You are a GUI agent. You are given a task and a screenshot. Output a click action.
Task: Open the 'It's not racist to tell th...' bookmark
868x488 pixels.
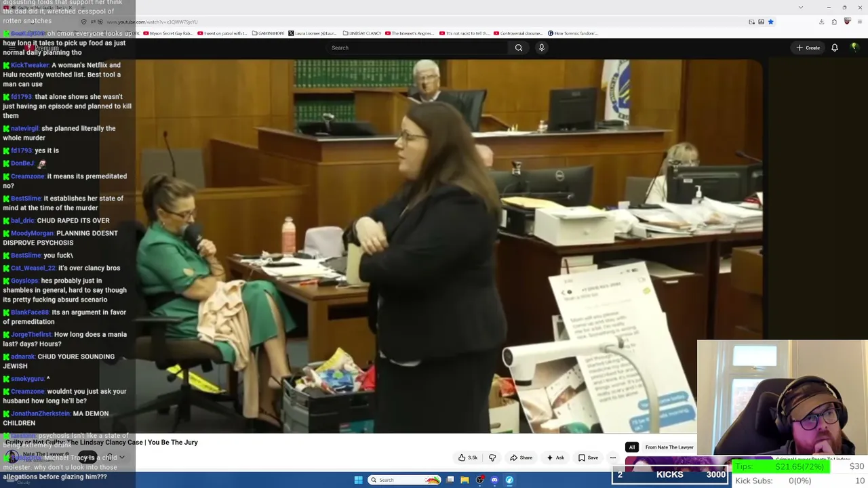465,33
